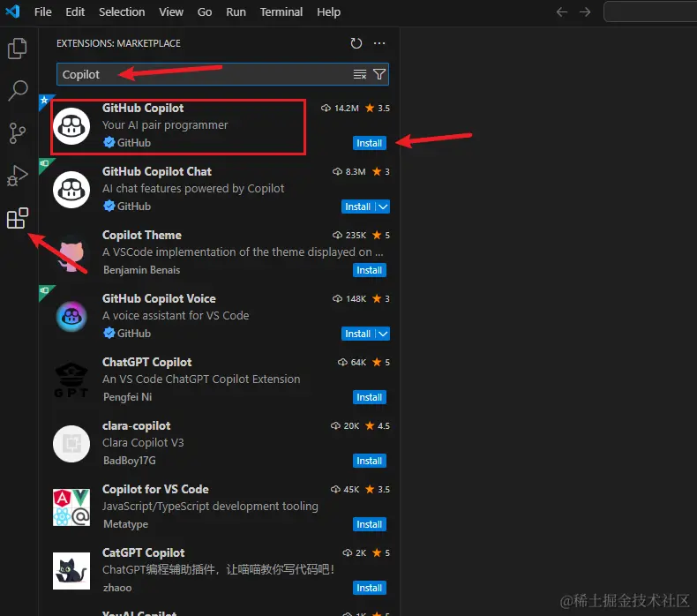
Task: Select the Copilot for VS Code title
Action: click(x=155, y=489)
